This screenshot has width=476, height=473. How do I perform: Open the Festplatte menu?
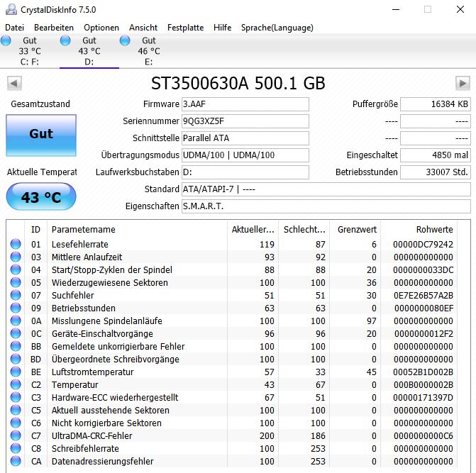tap(185, 28)
